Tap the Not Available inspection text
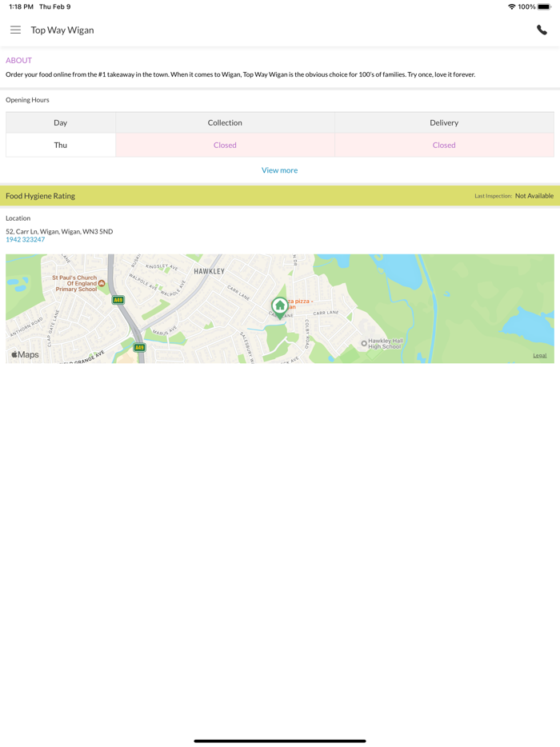 click(x=534, y=196)
